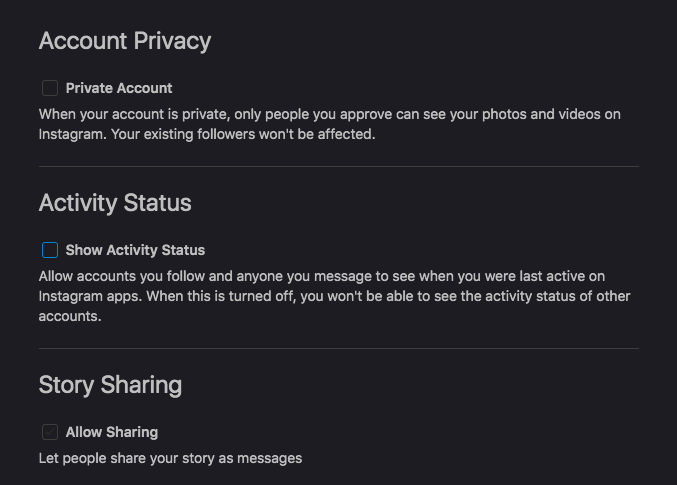677x485 pixels.
Task: Select the Account Privacy heading
Action: 125,41
